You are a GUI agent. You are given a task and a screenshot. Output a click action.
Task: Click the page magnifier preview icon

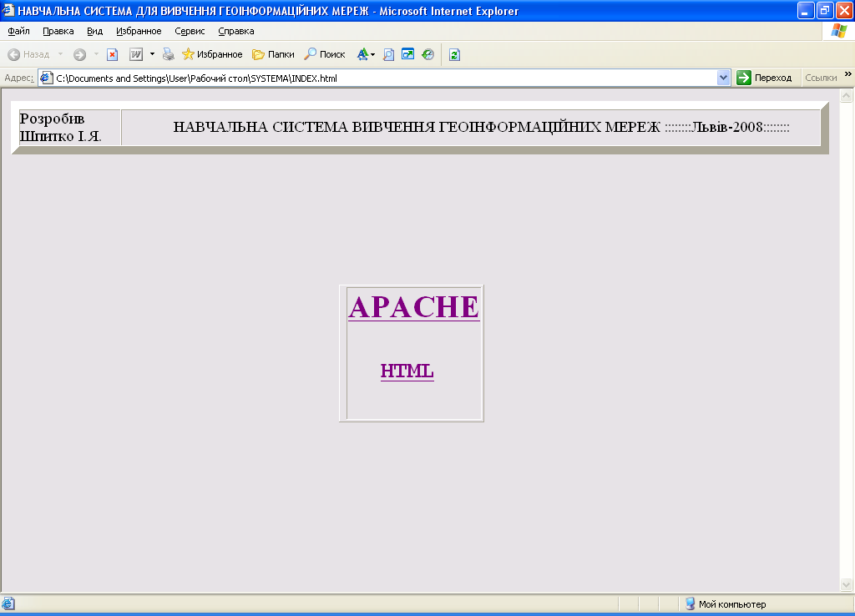click(389, 54)
